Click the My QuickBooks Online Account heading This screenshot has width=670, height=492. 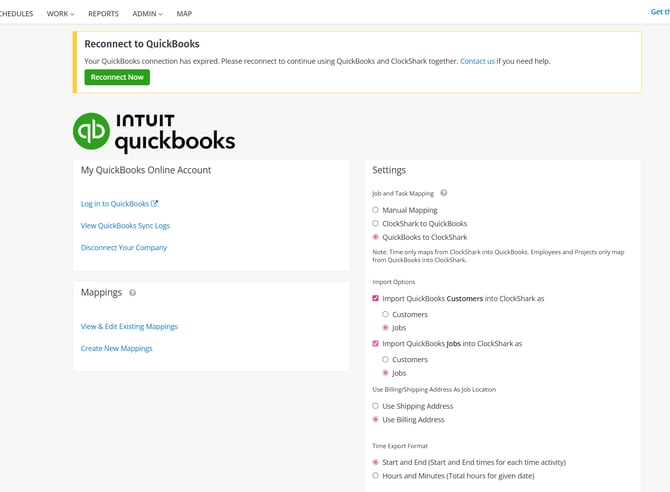coord(146,170)
